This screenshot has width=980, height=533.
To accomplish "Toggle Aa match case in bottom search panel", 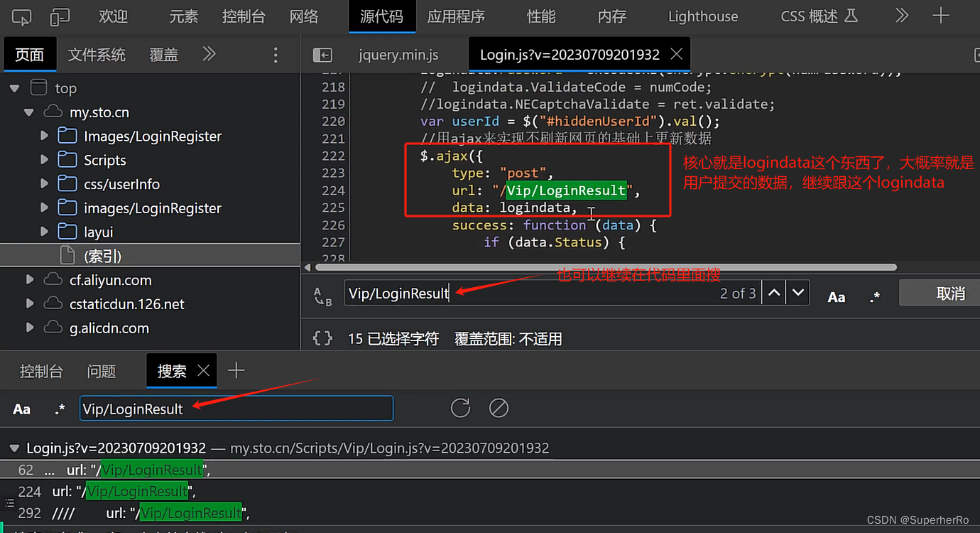I will point(21,408).
